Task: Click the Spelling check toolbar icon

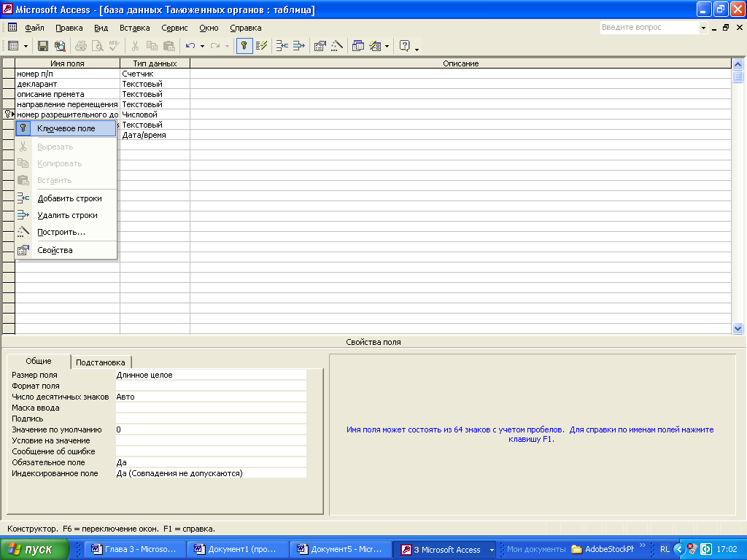Action: pyautogui.click(x=114, y=46)
